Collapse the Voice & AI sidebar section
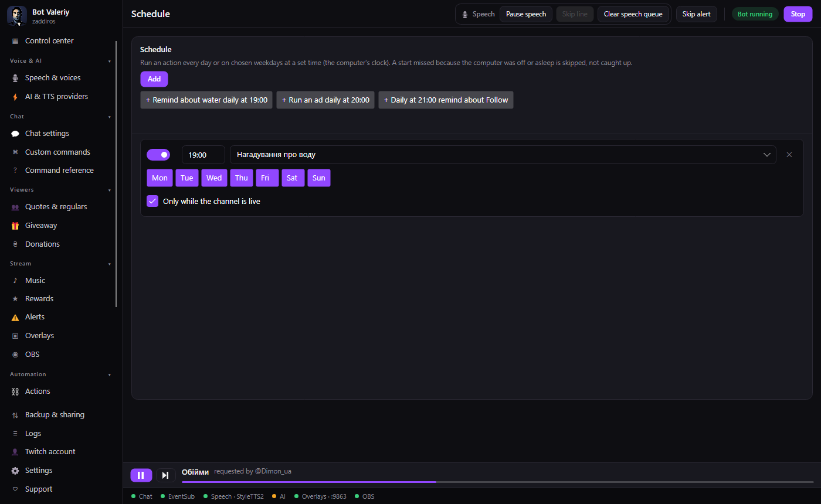821x504 pixels. pyautogui.click(x=109, y=61)
